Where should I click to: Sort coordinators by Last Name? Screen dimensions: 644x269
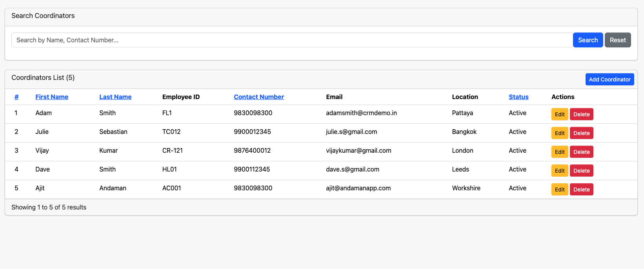pos(115,97)
